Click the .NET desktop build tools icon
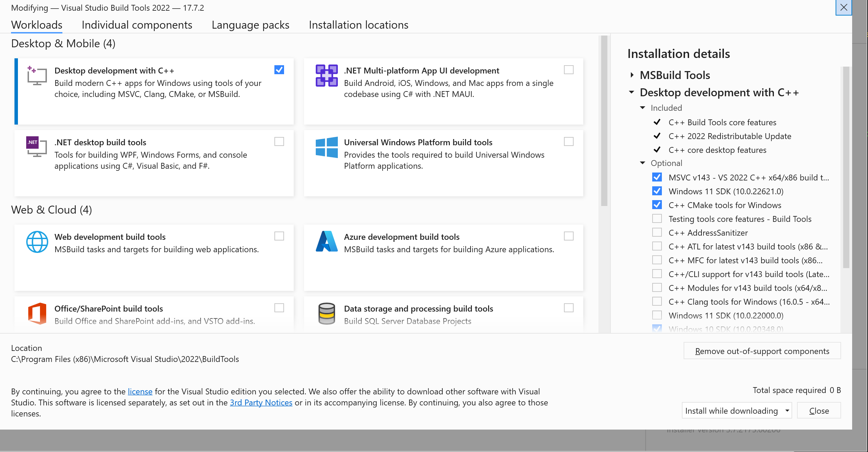The image size is (868, 452). tap(37, 147)
